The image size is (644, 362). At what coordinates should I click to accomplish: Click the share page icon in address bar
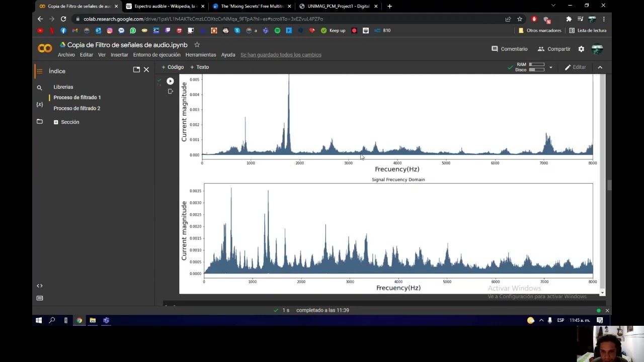pos(508,19)
